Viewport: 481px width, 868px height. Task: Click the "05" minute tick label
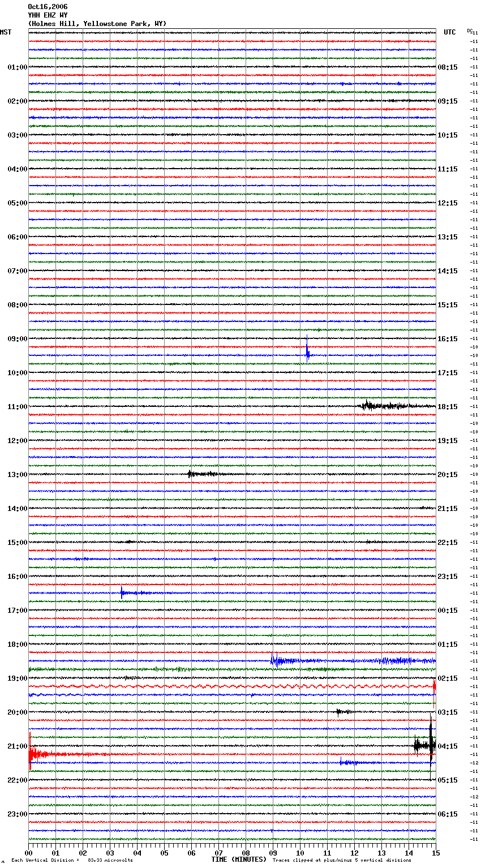click(164, 853)
